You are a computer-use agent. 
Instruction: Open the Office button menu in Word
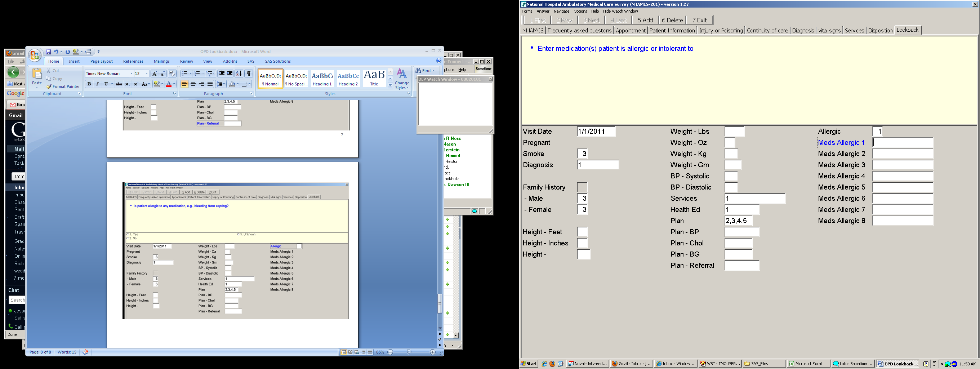coord(35,55)
